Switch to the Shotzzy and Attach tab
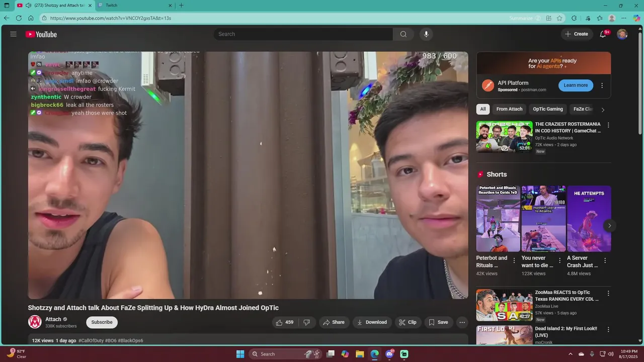The image size is (644, 362). 54,6
